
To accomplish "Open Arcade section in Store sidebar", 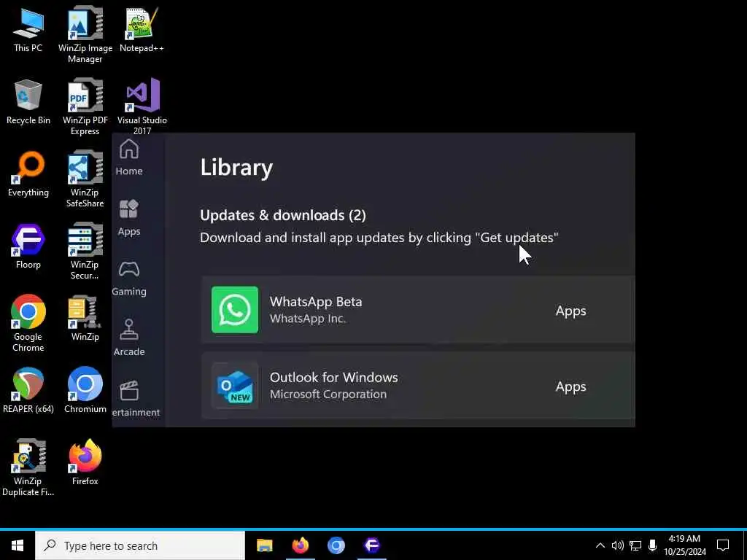I will tap(128, 338).
